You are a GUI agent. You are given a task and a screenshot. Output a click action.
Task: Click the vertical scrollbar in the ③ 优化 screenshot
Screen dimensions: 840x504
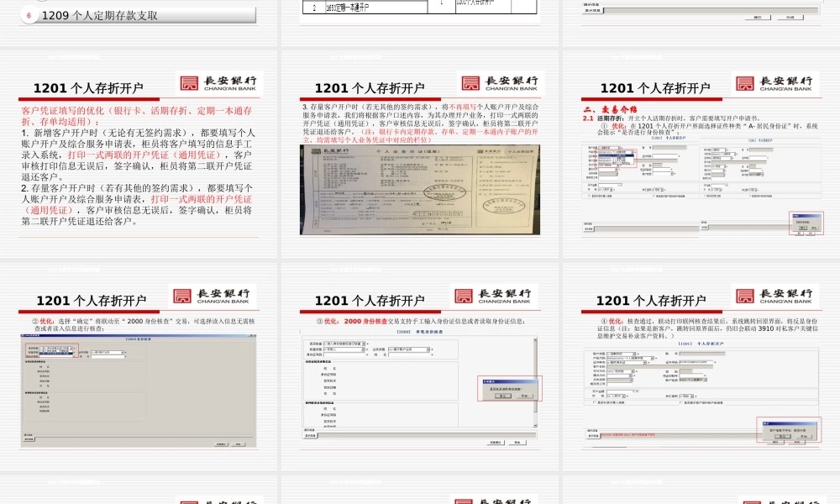click(x=534, y=382)
